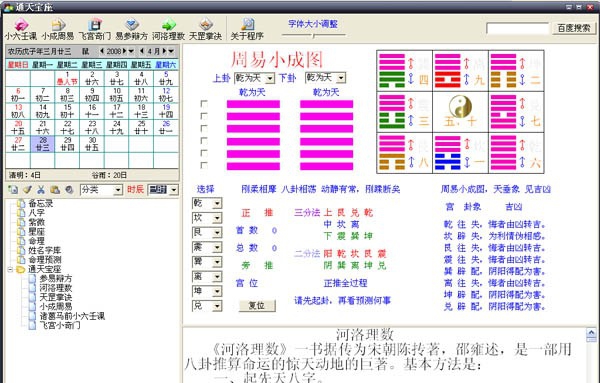This screenshot has width=600, height=383.
Task: Select the blue trigram cell numbered 一
Action: click(x=460, y=153)
